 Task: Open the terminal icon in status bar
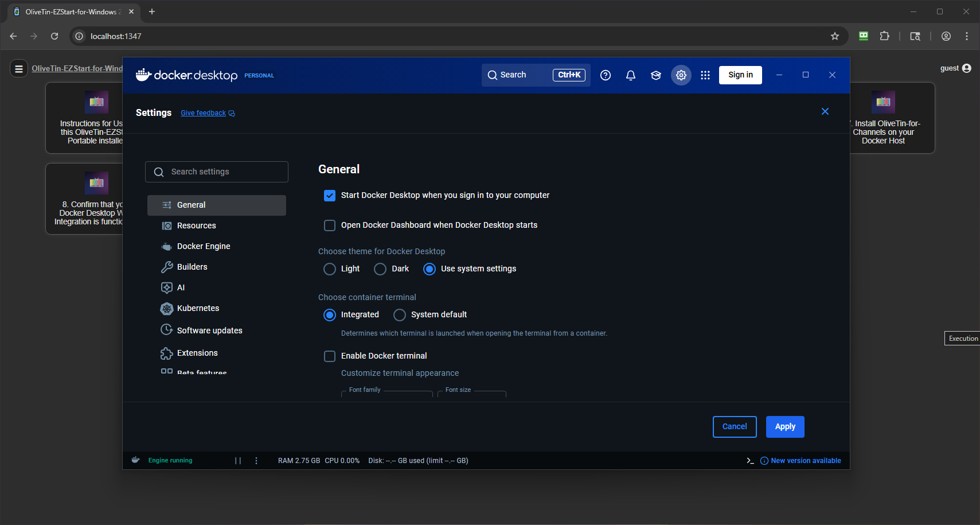click(x=749, y=461)
